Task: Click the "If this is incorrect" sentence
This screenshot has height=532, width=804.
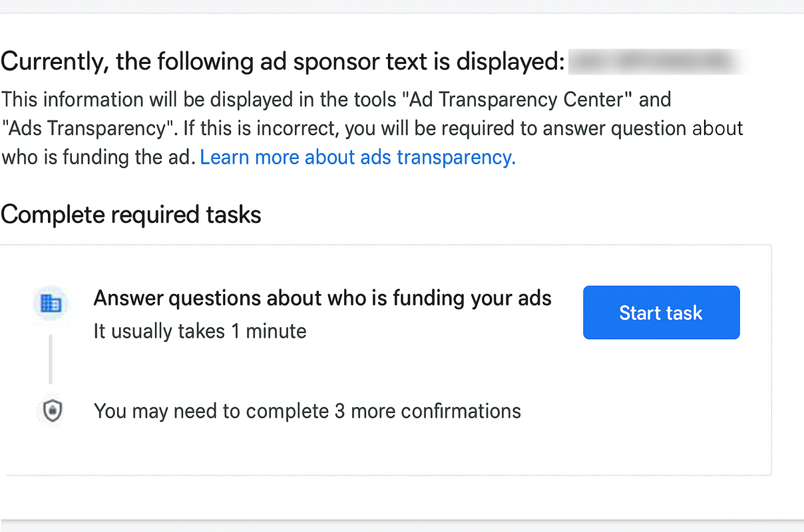Action: point(458,128)
